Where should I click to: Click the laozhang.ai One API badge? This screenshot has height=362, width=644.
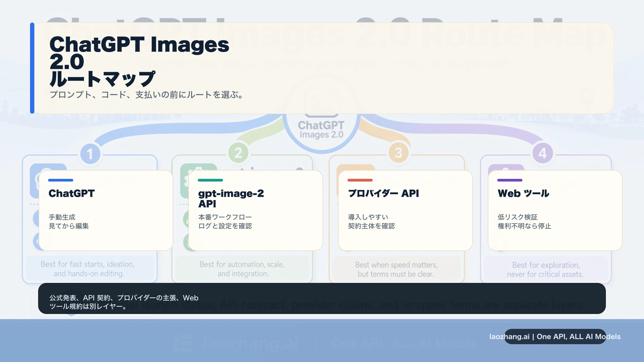pyautogui.click(x=555, y=337)
